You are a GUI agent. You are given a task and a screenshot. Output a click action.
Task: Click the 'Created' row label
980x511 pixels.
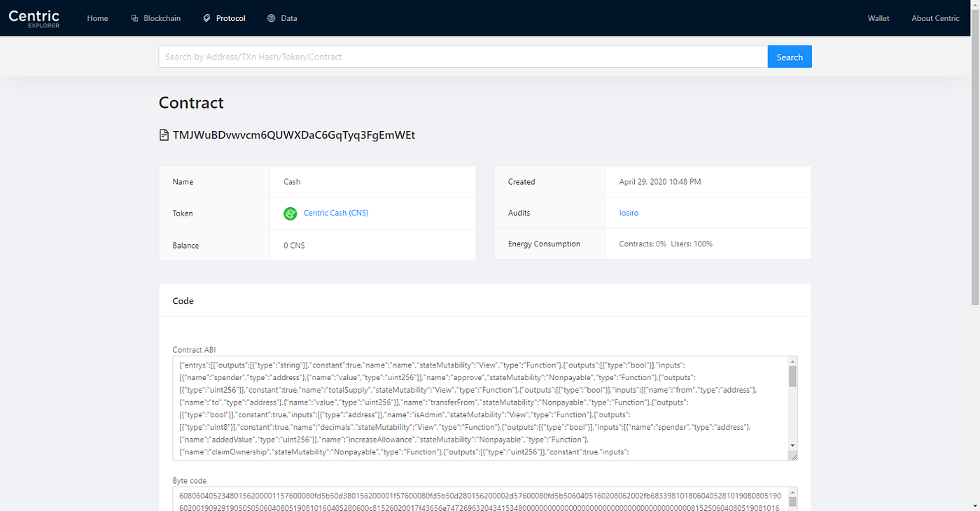521,182
